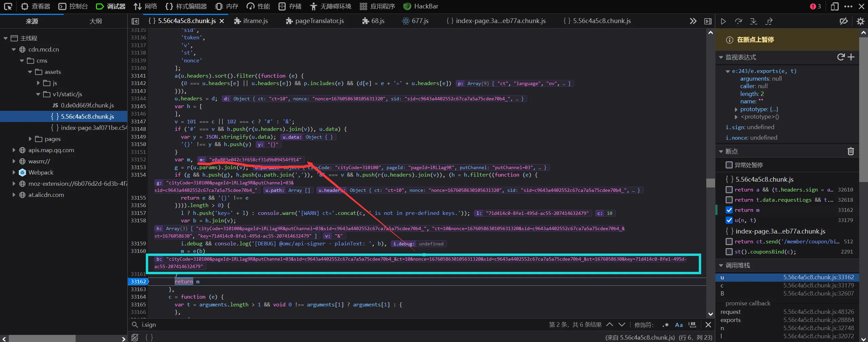The height and width of the screenshot is (342, 868).
Task: Open the iframe.js editor tab
Action: [251, 21]
